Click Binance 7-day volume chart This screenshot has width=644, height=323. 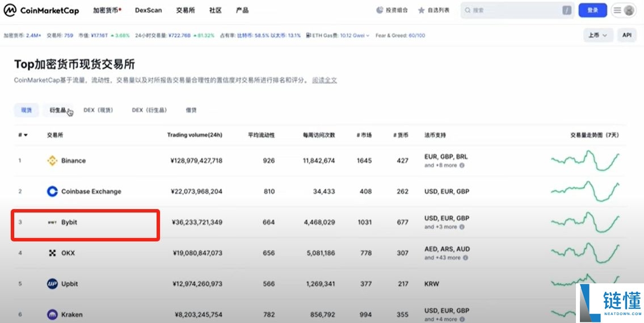(x=585, y=160)
